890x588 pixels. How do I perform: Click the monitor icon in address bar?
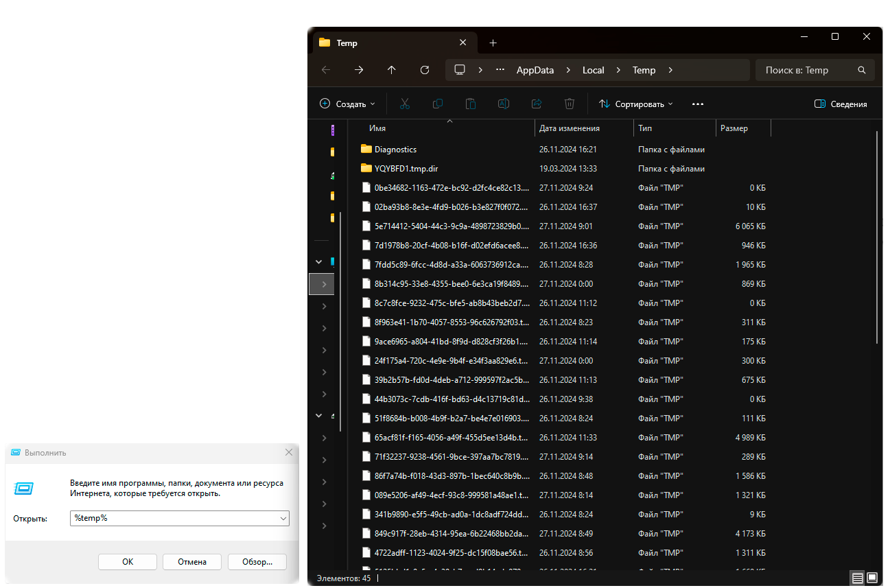460,70
